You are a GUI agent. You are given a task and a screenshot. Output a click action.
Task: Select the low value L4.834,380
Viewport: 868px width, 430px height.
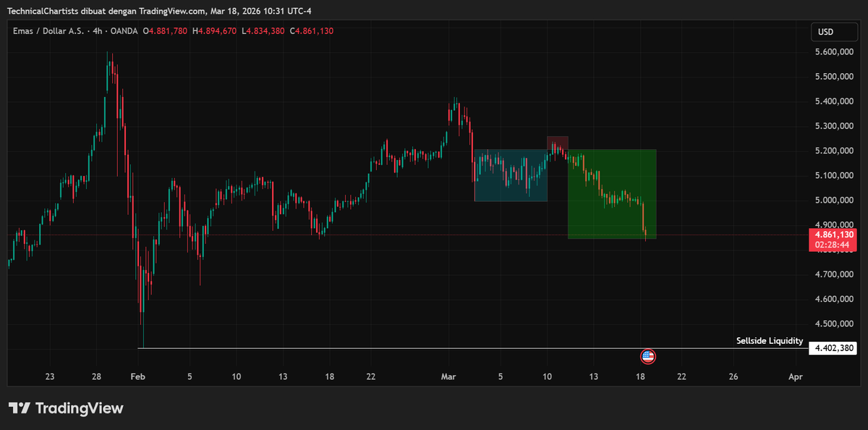[x=263, y=31]
